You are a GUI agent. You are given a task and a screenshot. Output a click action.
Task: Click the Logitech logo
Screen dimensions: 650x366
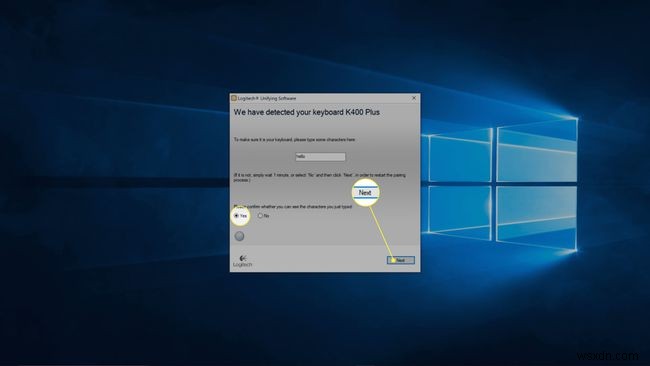pos(243,261)
